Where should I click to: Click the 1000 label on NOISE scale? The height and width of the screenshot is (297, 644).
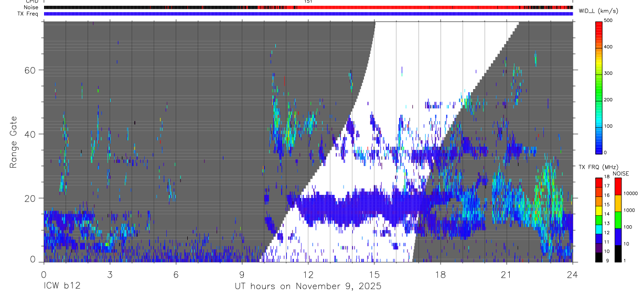tap(630, 210)
